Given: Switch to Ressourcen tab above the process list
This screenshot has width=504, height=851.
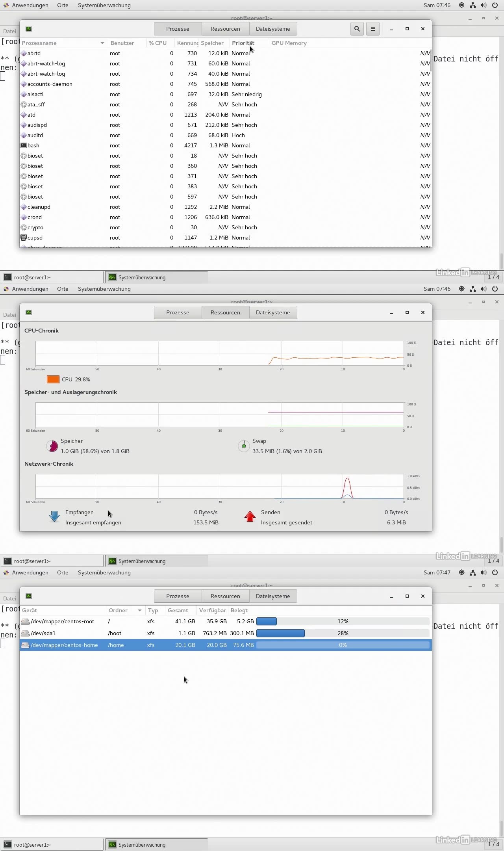Looking at the screenshot, I should (225, 29).
